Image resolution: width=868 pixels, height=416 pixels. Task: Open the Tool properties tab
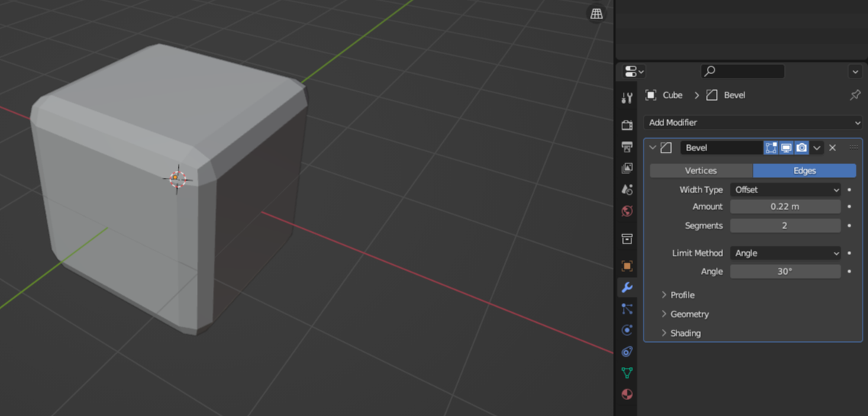coord(627,98)
